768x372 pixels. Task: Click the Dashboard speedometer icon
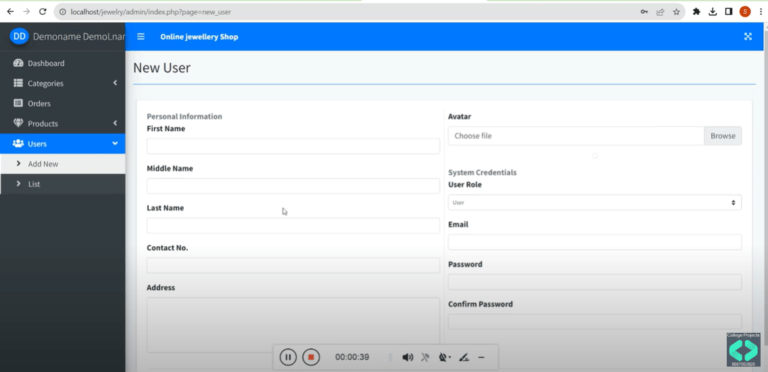pyautogui.click(x=18, y=63)
